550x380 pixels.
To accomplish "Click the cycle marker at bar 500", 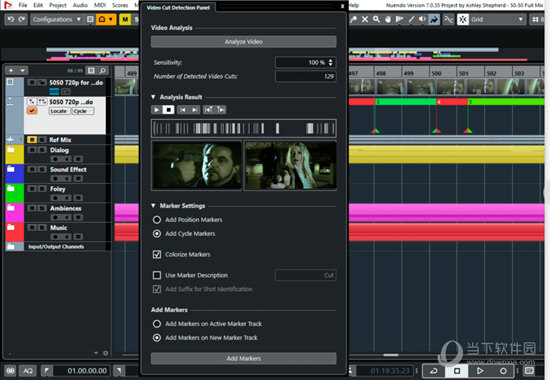I will tap(452, 102).
